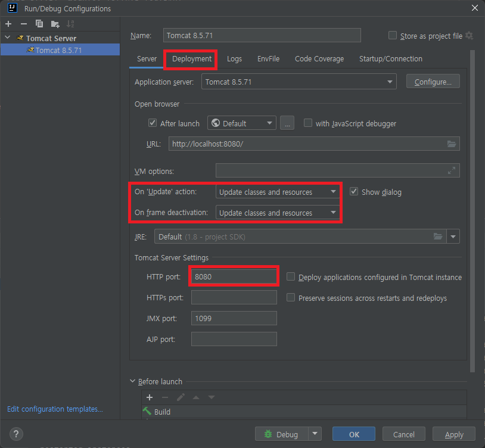This screenshot has width=485, height=448.
Task: Switch to the Logs tab
Action: click(234, 59)
